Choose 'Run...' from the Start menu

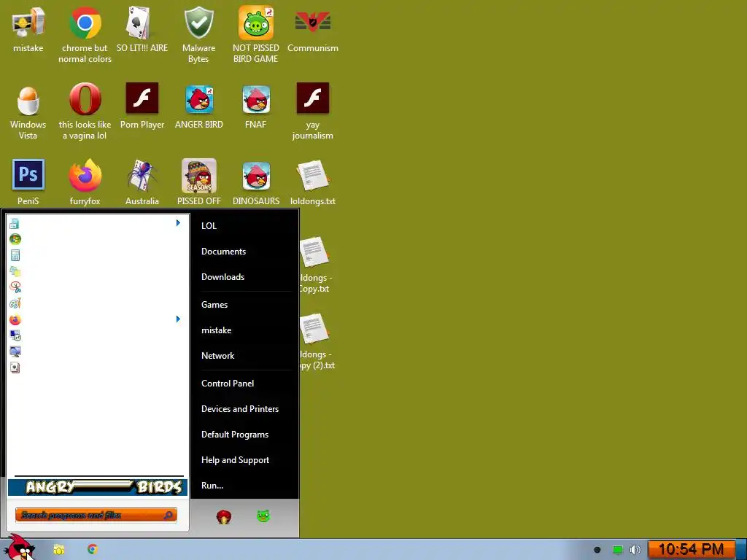[212, 486]
